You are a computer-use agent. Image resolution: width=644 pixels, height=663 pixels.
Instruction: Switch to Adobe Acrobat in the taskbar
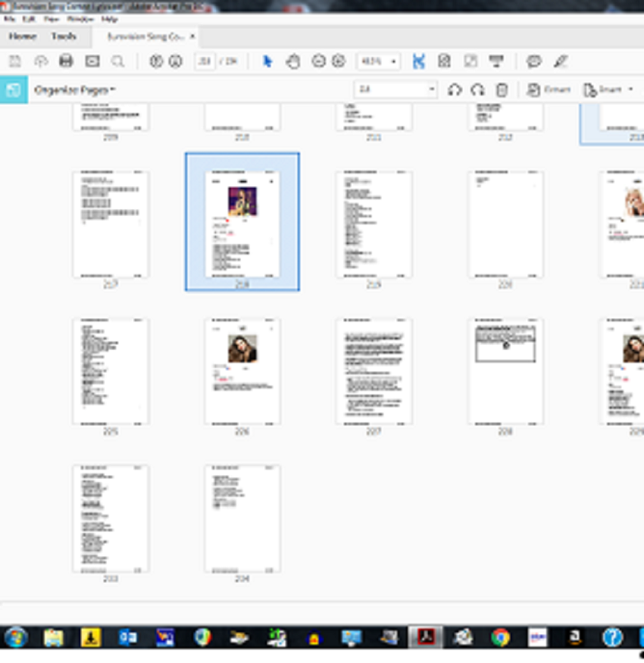(x=426, y=637)
